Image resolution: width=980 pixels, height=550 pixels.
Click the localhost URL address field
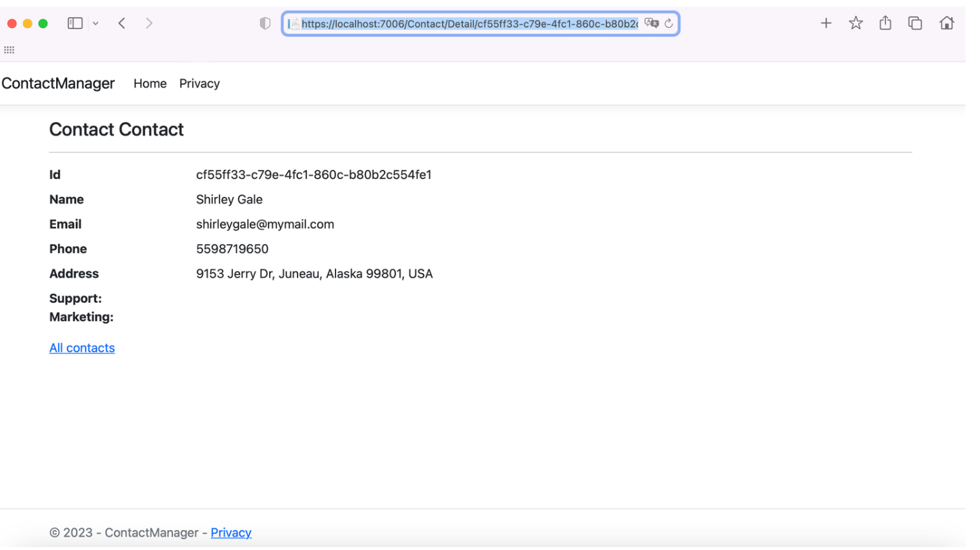tap(469, 24)
